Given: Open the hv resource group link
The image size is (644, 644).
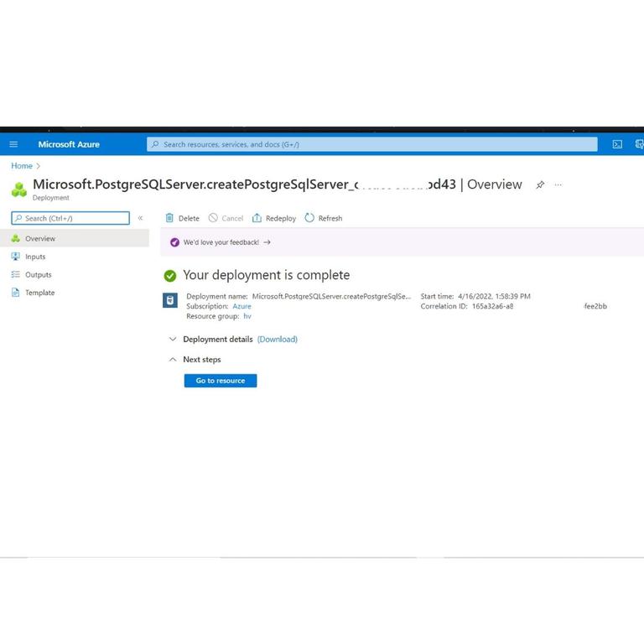Looking at the screenshot, I should point(247,316).
